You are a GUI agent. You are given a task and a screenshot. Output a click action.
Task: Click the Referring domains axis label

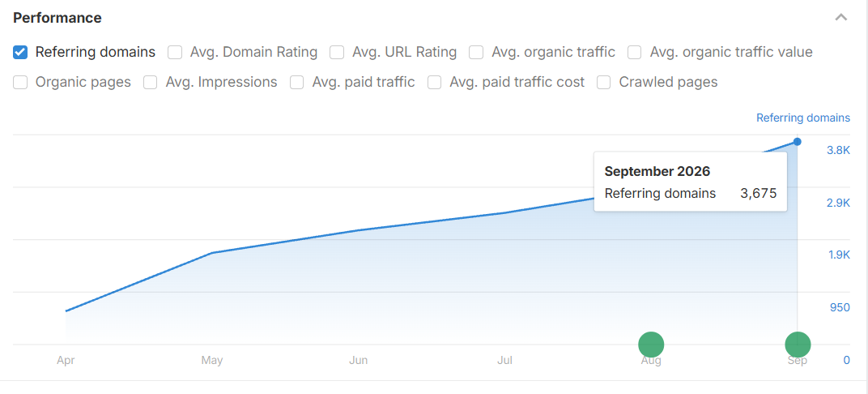click(x=803, y=118)
